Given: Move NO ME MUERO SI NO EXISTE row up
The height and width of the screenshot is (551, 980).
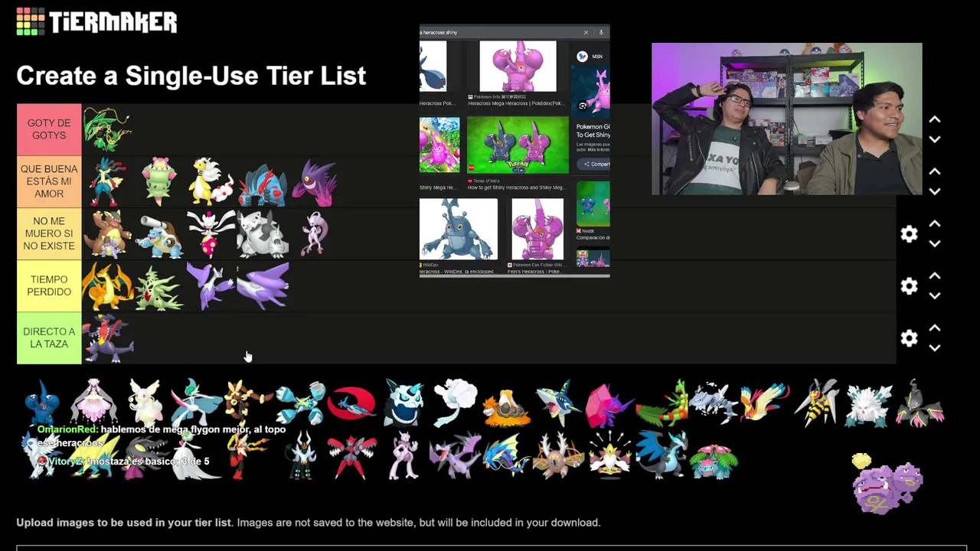Looking at the screenshot, I should point(935,224).
